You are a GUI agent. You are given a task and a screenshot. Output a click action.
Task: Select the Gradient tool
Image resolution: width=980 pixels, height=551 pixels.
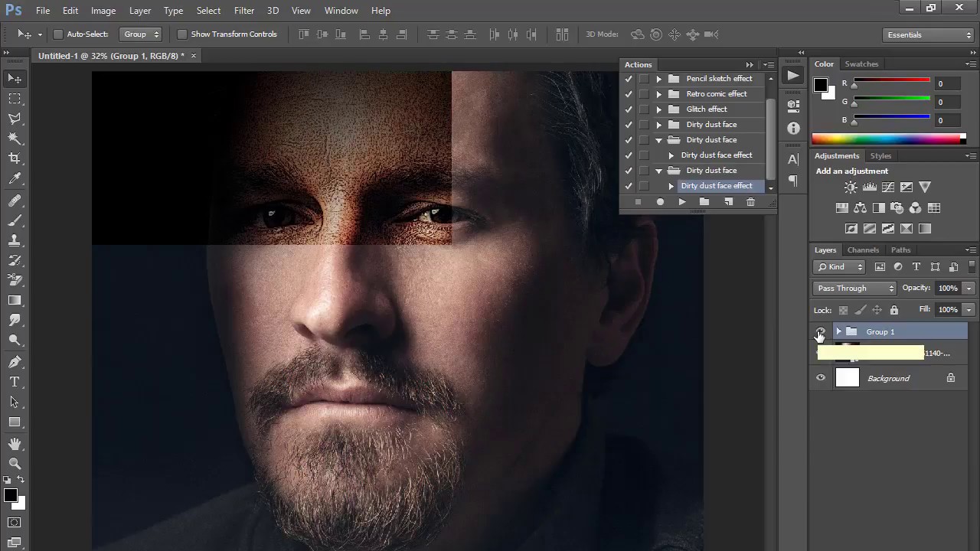click(x=15, y=301)
